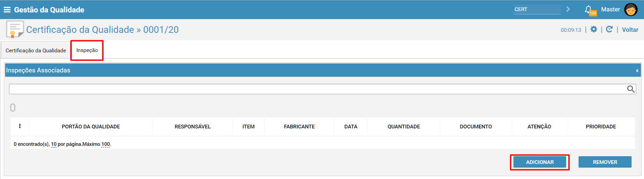Sort by DOCUMENTO column header
Image resolution: width=644 pixels, height=179 pixels.
tap(476, 127)
